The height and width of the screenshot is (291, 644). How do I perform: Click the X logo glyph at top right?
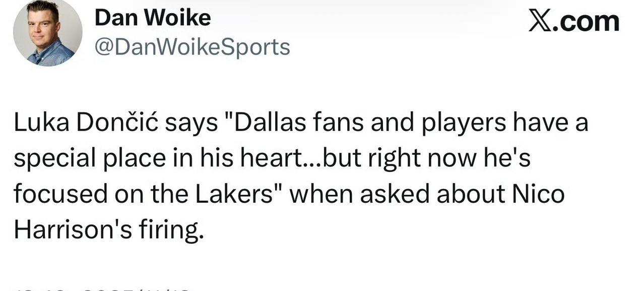click(x=540, y=21)
